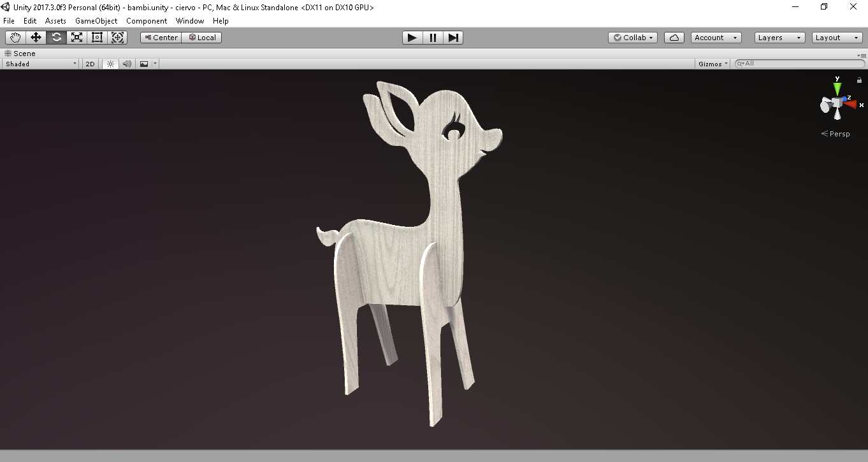Select the Hand tool
The image size is (868, 462).
[15, 38]
